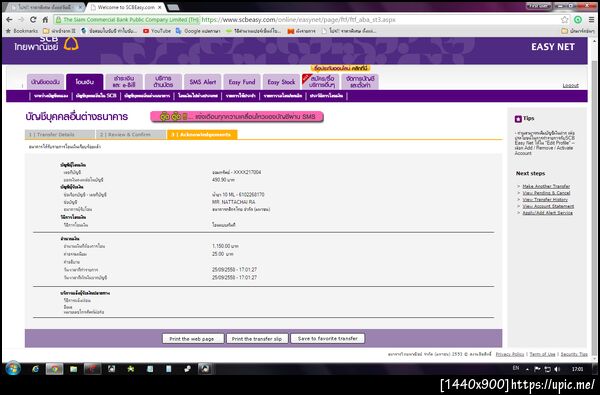Switch to the first browser tab

pyautogui.click(x=44, y=7)
